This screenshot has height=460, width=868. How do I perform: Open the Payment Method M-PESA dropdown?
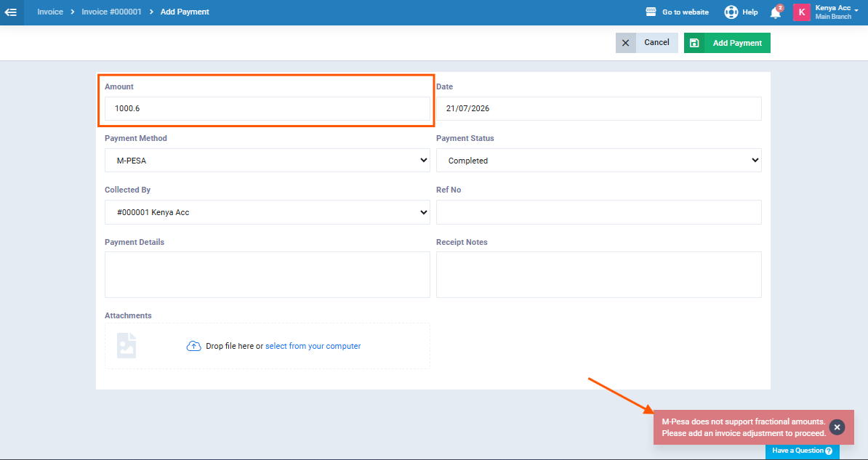click(x=268, y=161)
